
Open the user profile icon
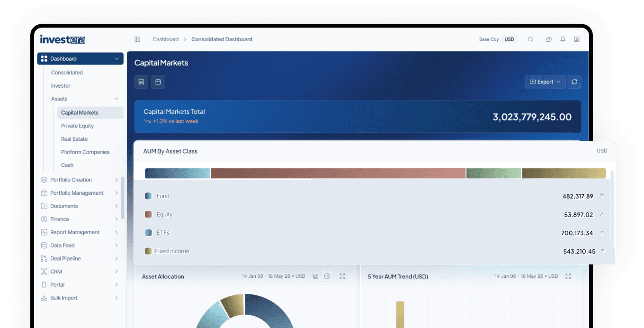click(x=577, y=39)
